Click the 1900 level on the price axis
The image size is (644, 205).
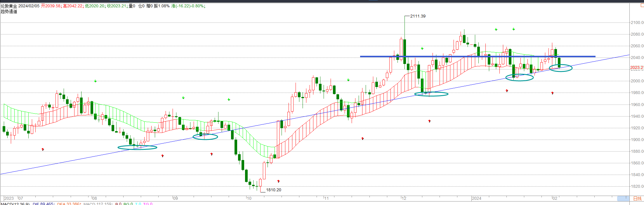click(637, 140)
